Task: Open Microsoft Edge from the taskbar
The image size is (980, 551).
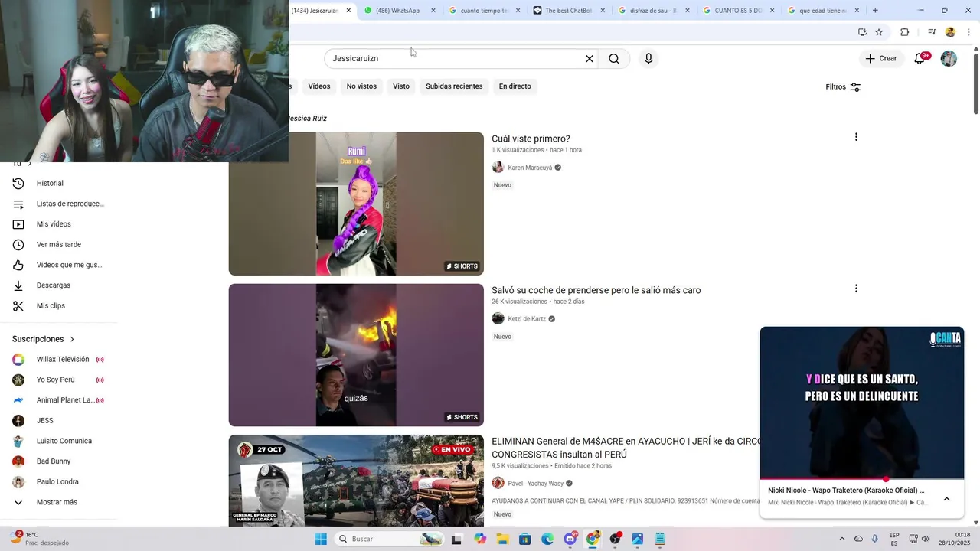Action: pyautogui.click(x=547, y=539)
